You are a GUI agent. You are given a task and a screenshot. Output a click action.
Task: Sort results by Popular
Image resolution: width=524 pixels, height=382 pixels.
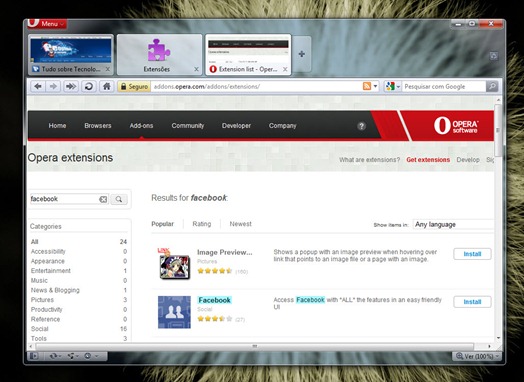tap(162, 224)
